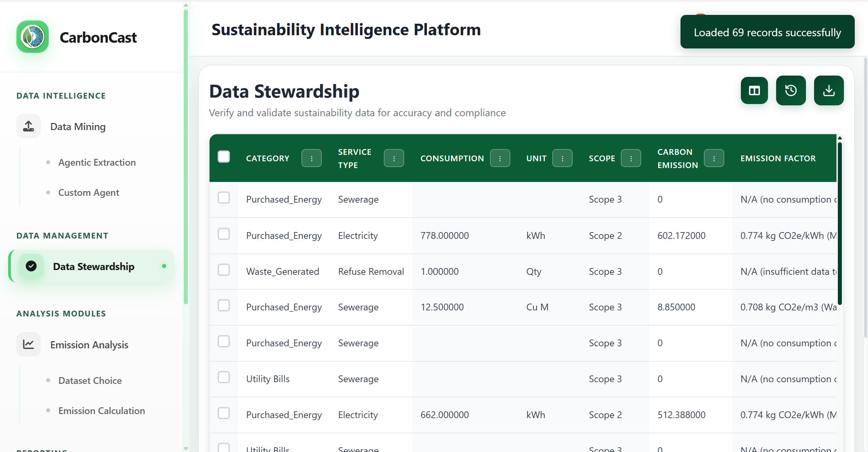Image resolution: width=868 pixels, height=452 pixels.
Task: Click the download export icon button
Action: tap(829, 90)
